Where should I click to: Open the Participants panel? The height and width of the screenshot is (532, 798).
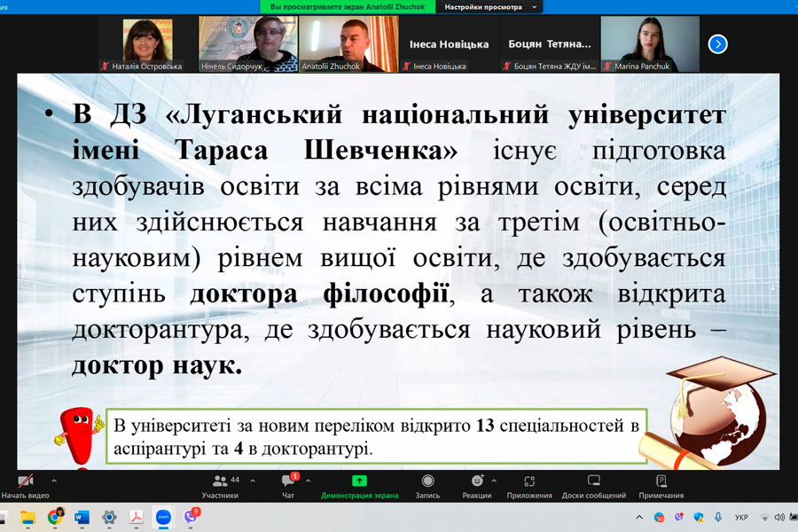pos(220,484)
